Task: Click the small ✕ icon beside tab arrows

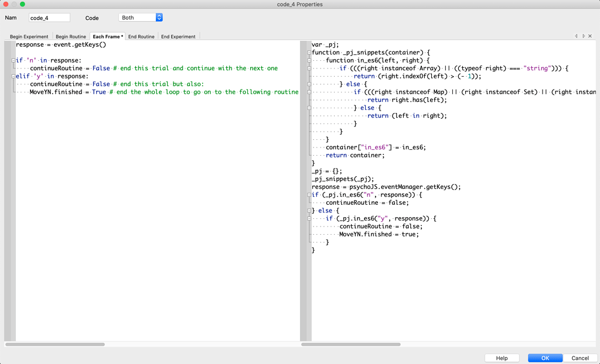Action: (x=590, y=36)
